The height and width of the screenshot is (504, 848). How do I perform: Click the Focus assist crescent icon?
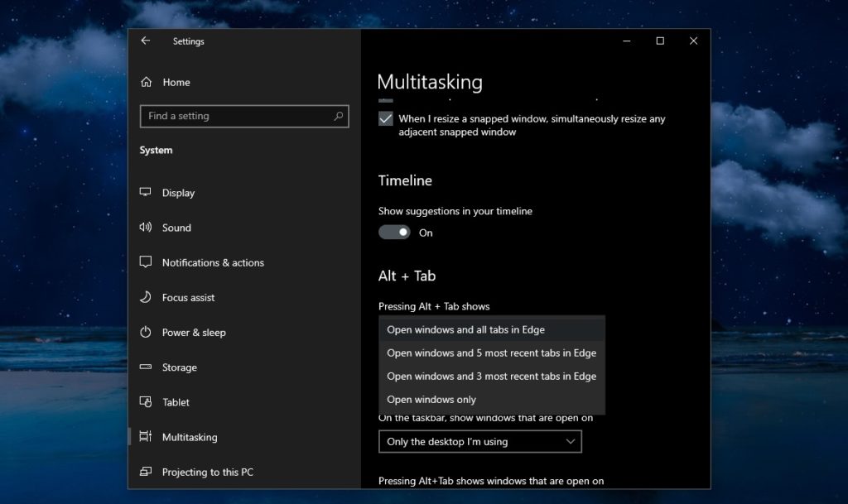[x=146, y=297]
